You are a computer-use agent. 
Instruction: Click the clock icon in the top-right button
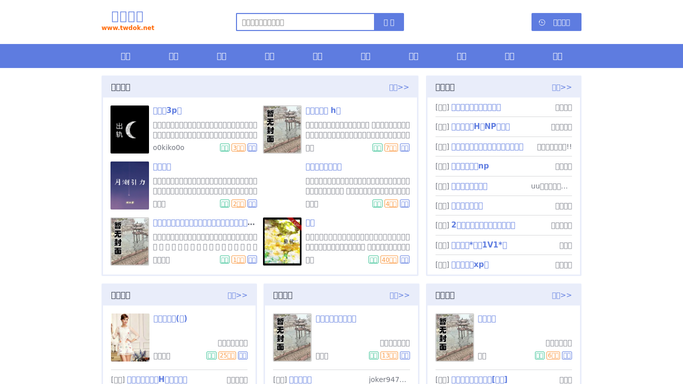542,22
